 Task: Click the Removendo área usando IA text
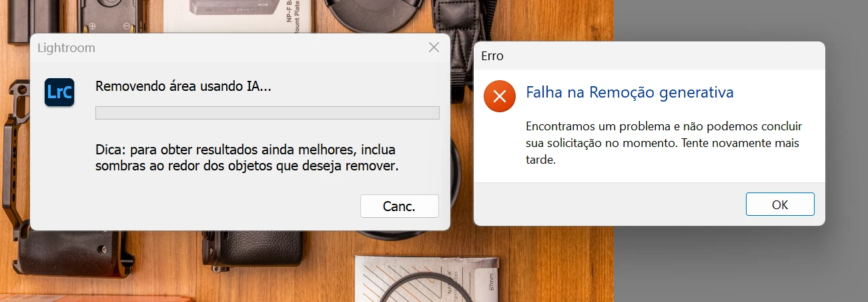coord(183,86)
